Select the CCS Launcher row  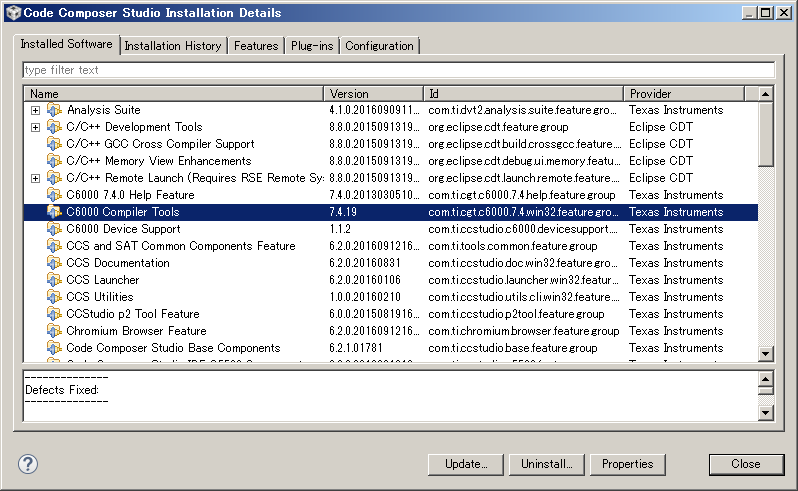coord(391,280)
